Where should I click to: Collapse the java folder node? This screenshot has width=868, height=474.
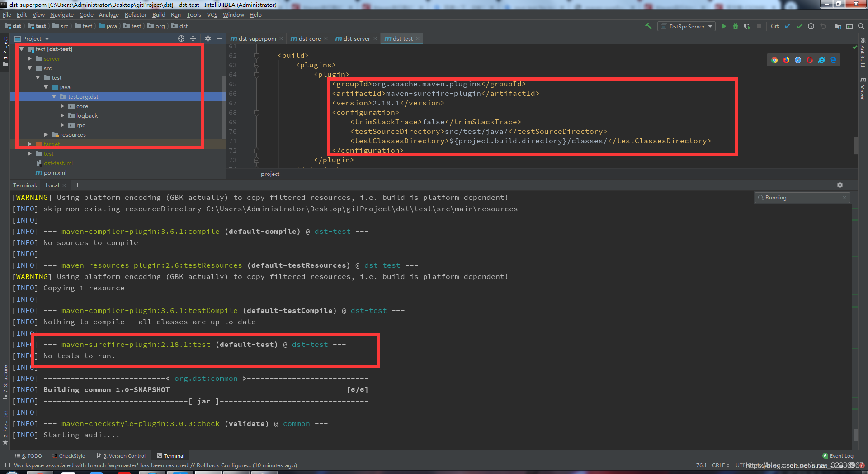point(46,87)
